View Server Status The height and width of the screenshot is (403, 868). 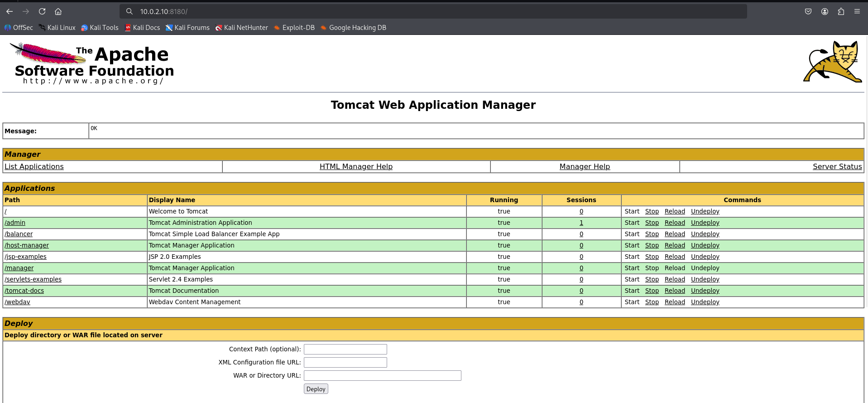coord(837,166)
